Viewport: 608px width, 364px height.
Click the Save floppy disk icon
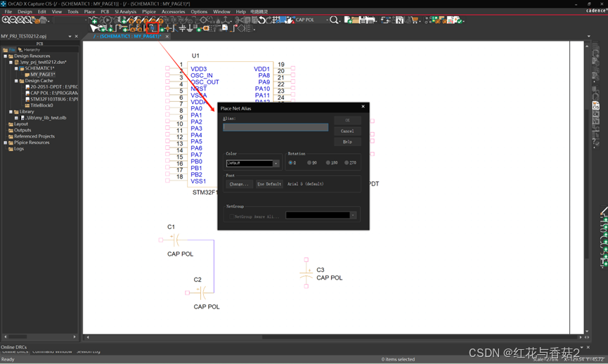coord(363,20)
